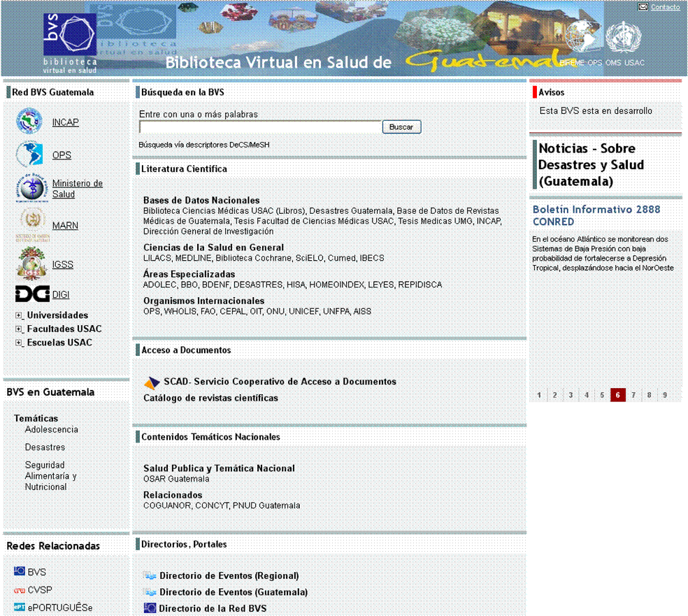
Task: Open the INCAP logo icon
Action: 29,121
